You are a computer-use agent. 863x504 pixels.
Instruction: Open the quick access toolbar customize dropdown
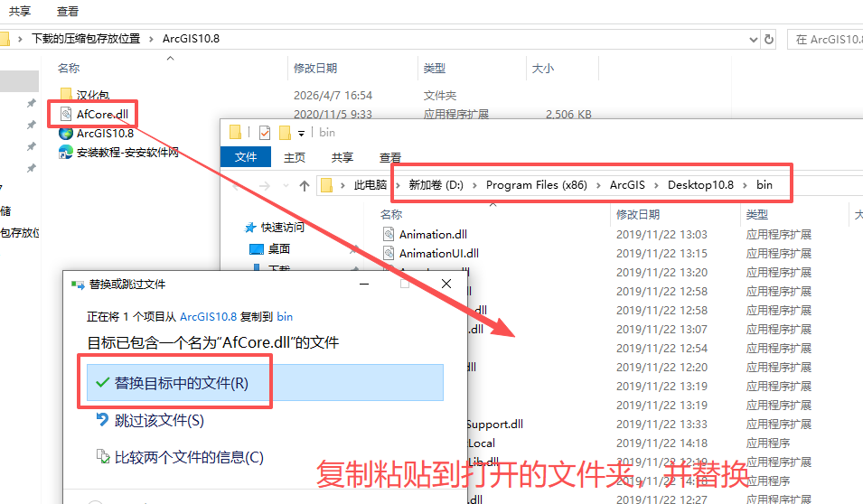301,133
